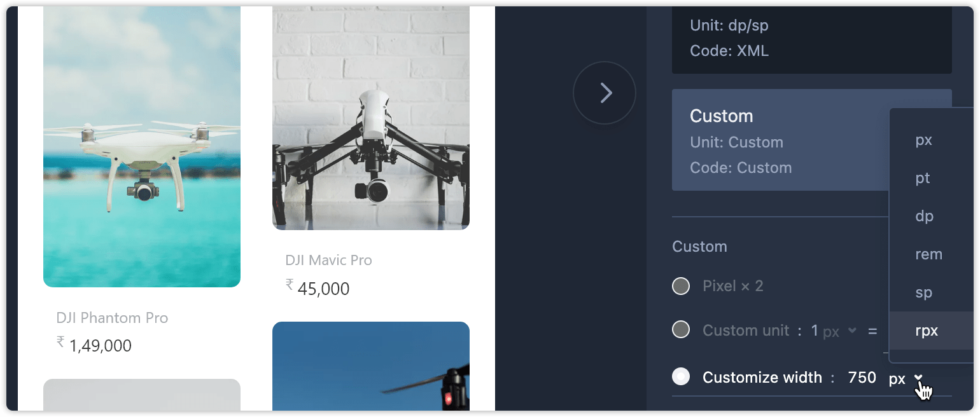The image size is (980, 417).
Task: Open the Custom unit px dropdown
Action: 839,331
